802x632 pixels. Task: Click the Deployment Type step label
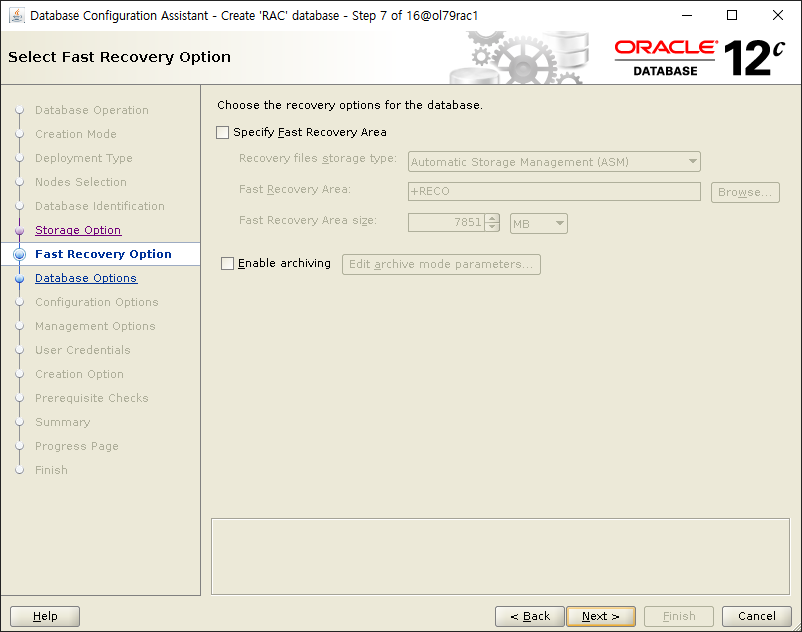(x=83, y=158)
